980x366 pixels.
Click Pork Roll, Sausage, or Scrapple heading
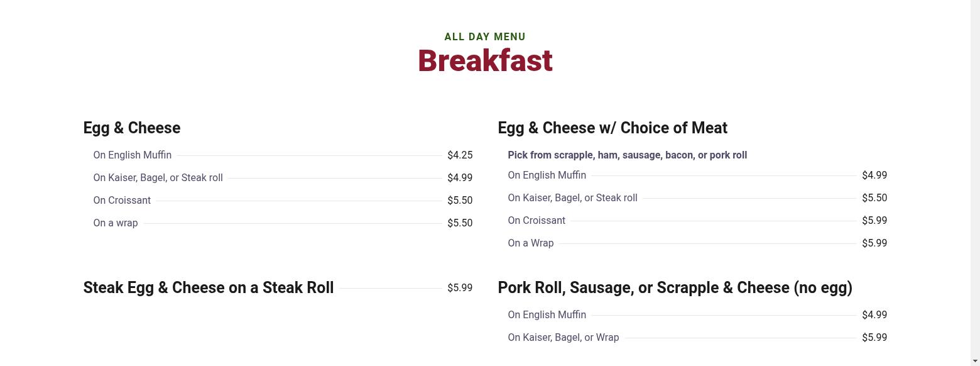pos(675,287)
